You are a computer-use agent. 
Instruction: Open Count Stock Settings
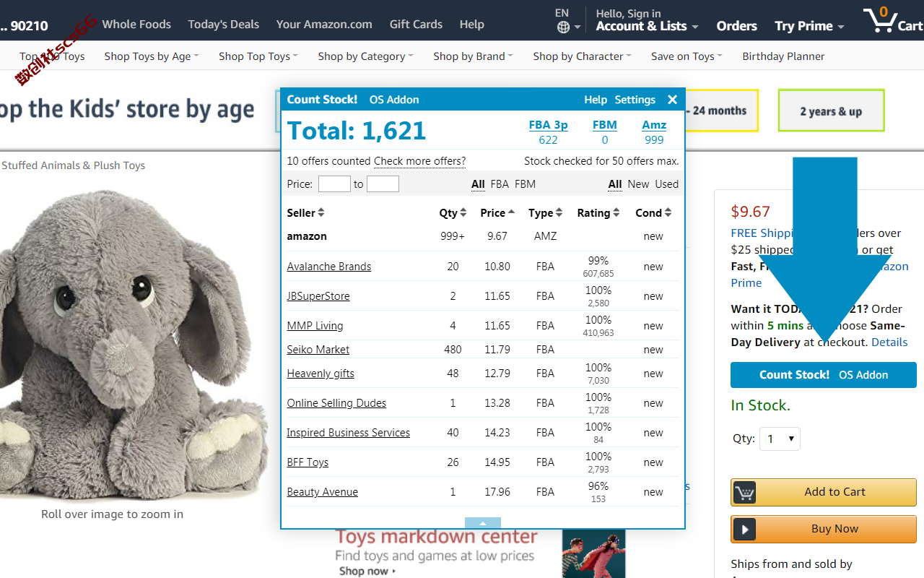pyautogui.click(x=635, y=100)
